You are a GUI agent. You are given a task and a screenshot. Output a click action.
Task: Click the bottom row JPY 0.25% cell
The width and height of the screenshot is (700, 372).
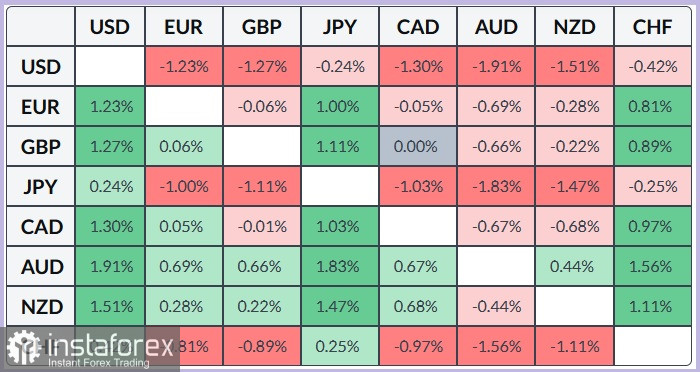pyautogui.click(x=340, y=346)
